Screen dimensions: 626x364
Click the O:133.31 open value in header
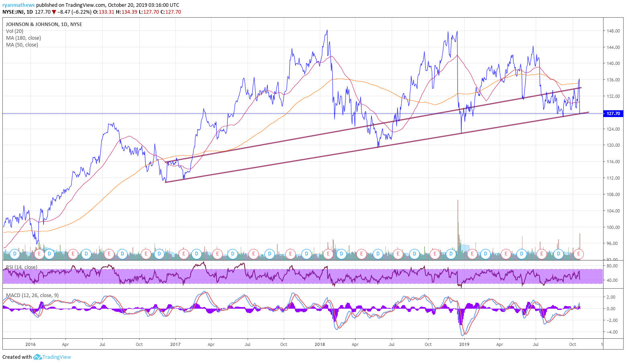click(104, 12)
